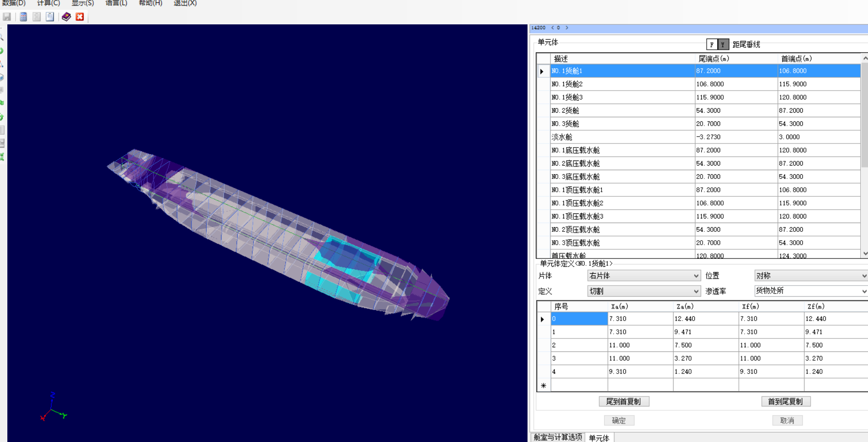Open the calculator toolbar icon
This screenshot has height=442, width=868.
(x=23, y=17)
